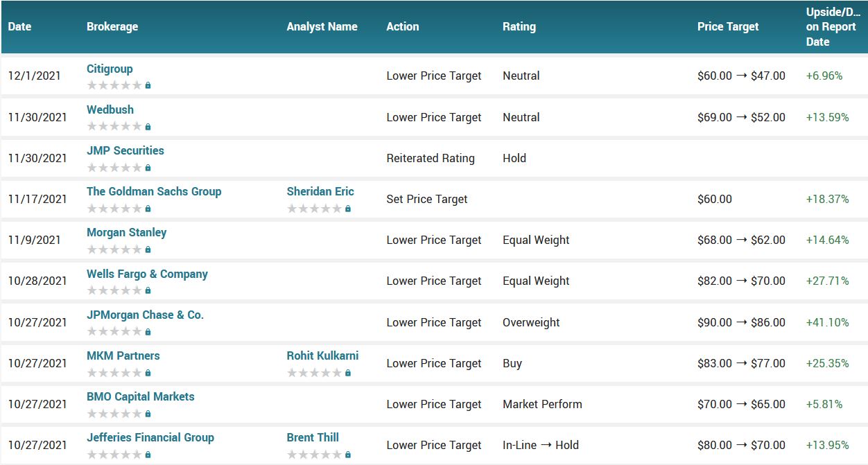Select the 12/1/2021 date cell
The image size is (868, 465).
[35, 76]
